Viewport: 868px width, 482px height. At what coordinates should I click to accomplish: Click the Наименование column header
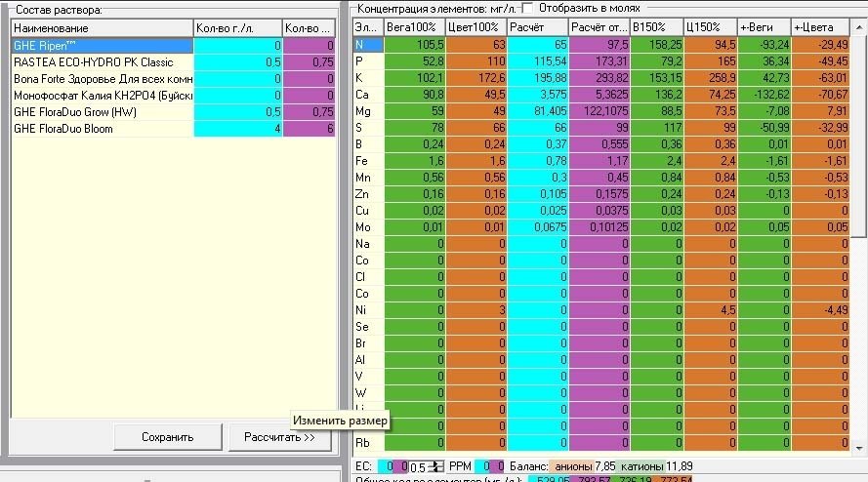click(x=102, y=28)
